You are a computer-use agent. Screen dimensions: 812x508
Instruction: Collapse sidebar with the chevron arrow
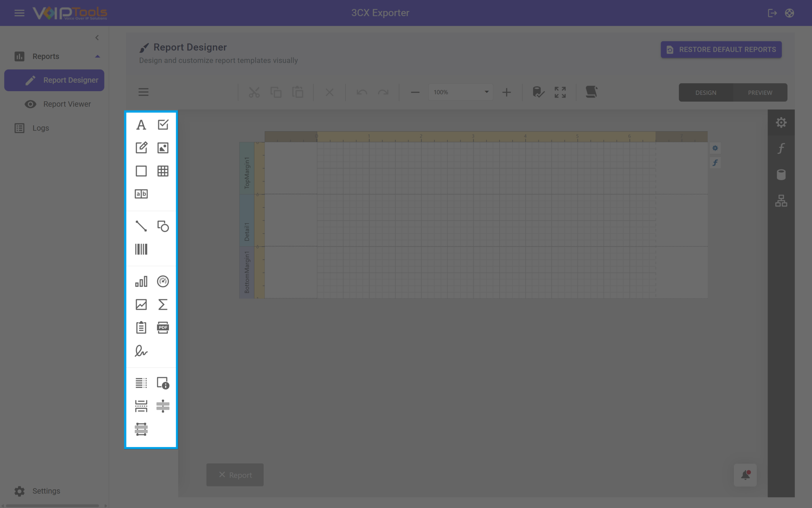click(97, 38)
